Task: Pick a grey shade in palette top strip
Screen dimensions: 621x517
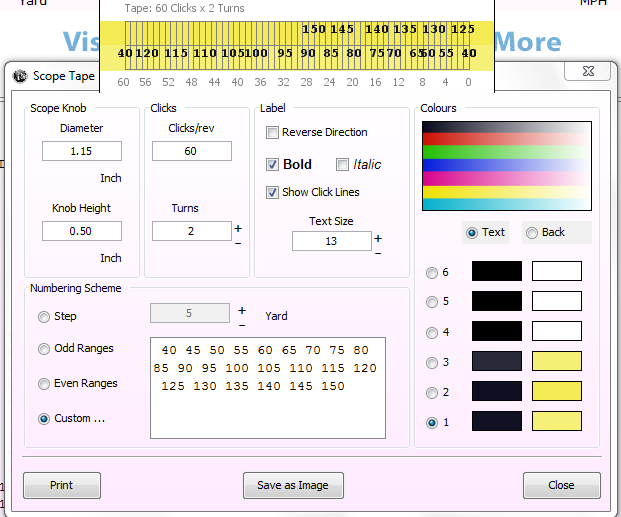Action: click(x=507, y=128)
